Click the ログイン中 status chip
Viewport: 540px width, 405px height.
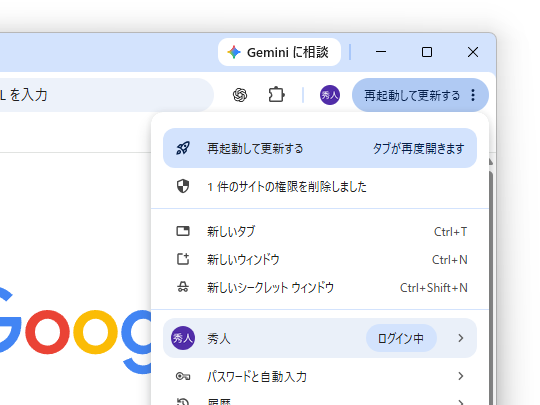coord(401,338)
